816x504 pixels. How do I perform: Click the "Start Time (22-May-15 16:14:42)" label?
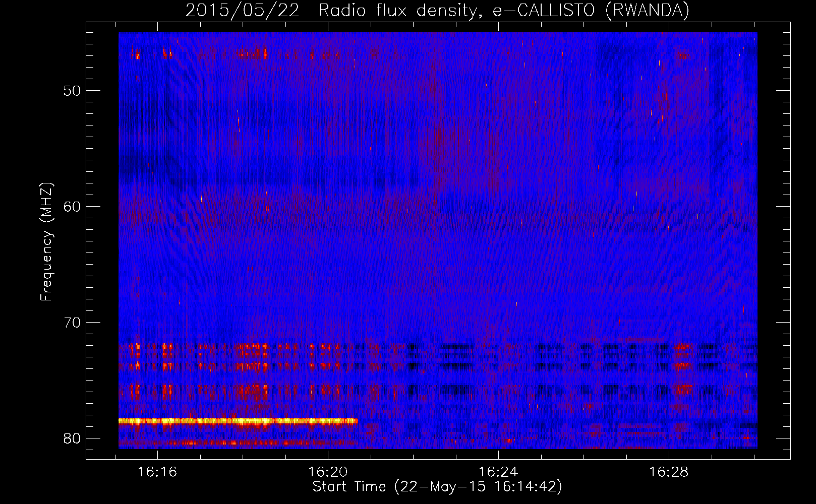click(437, 487)
